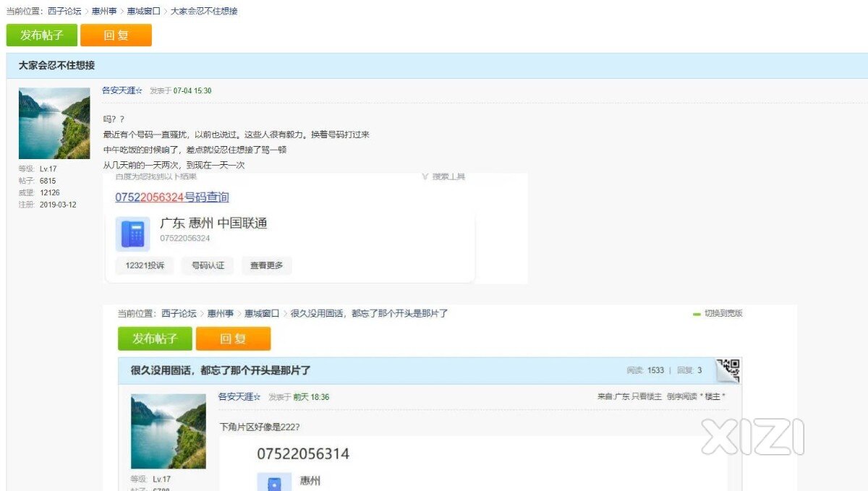Go to 惠州事 in the top breadcrumb
The height and width of the screenshot is (491, 868).
point(104,12)
